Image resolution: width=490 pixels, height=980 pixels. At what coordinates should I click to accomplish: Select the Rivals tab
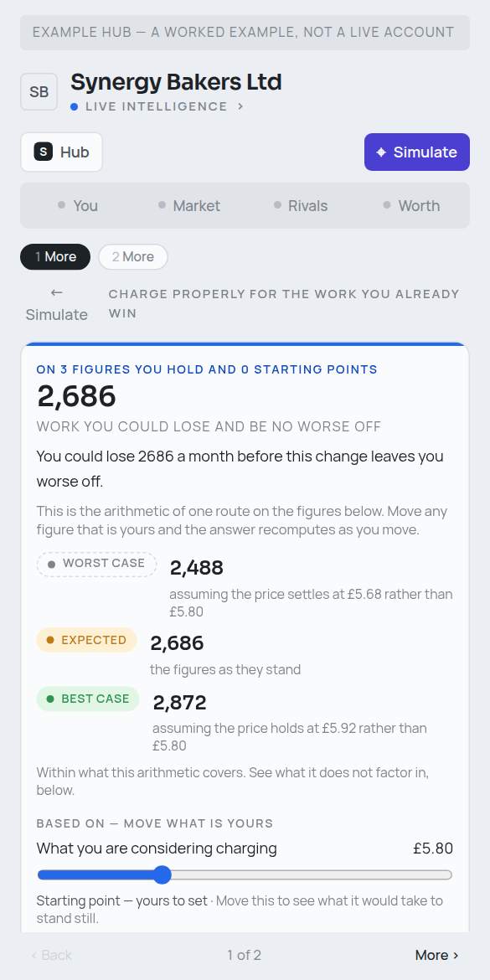click(x=301, y=205)
